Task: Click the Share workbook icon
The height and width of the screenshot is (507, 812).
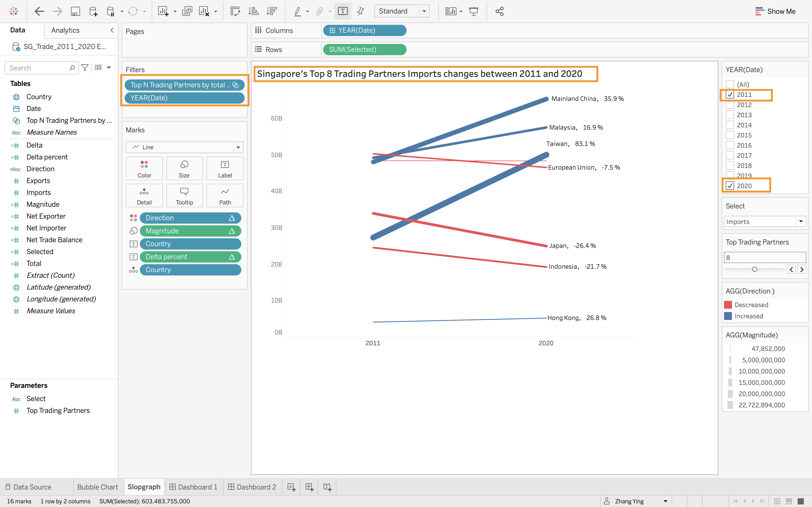Action: (499, 11)
